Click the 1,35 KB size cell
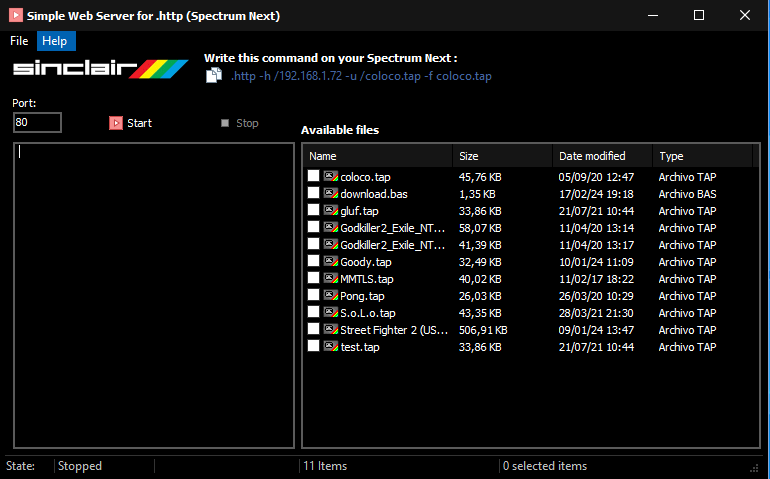The image size is (770, 479). point(477,194)
